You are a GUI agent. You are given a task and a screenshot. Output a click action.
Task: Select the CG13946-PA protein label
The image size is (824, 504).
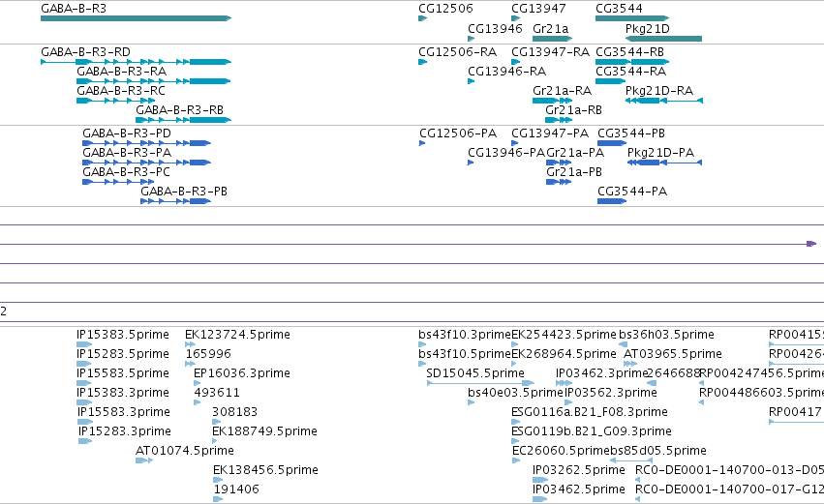tap(506, 153)
